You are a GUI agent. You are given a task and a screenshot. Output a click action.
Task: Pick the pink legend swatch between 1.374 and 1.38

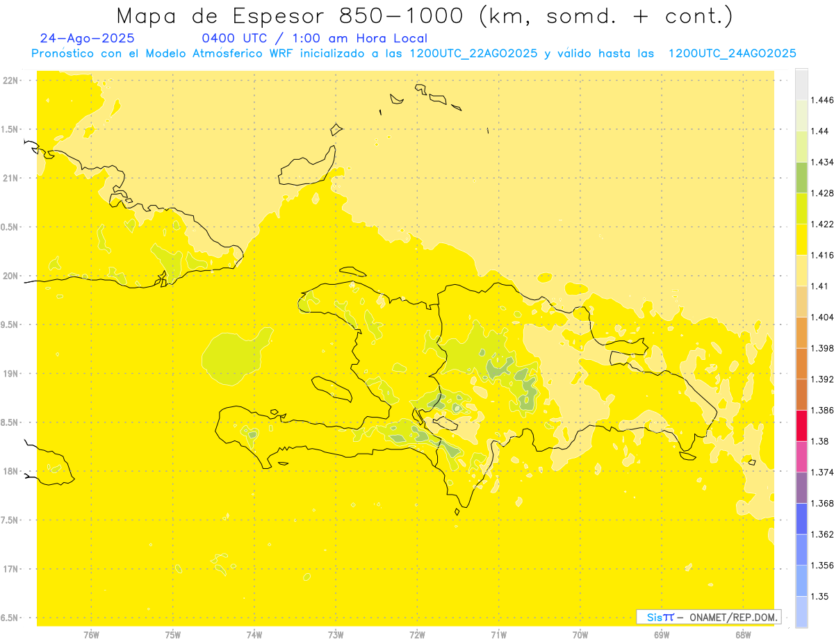coord(801,456)
